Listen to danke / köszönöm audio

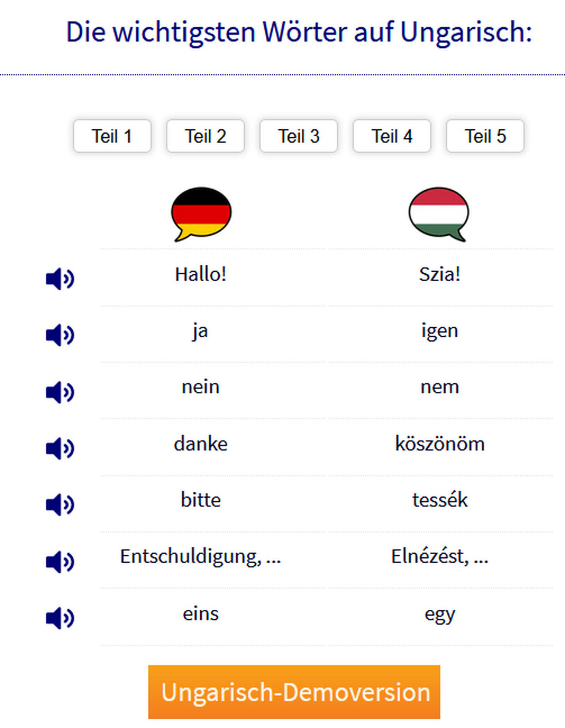[x=60, y=449]
